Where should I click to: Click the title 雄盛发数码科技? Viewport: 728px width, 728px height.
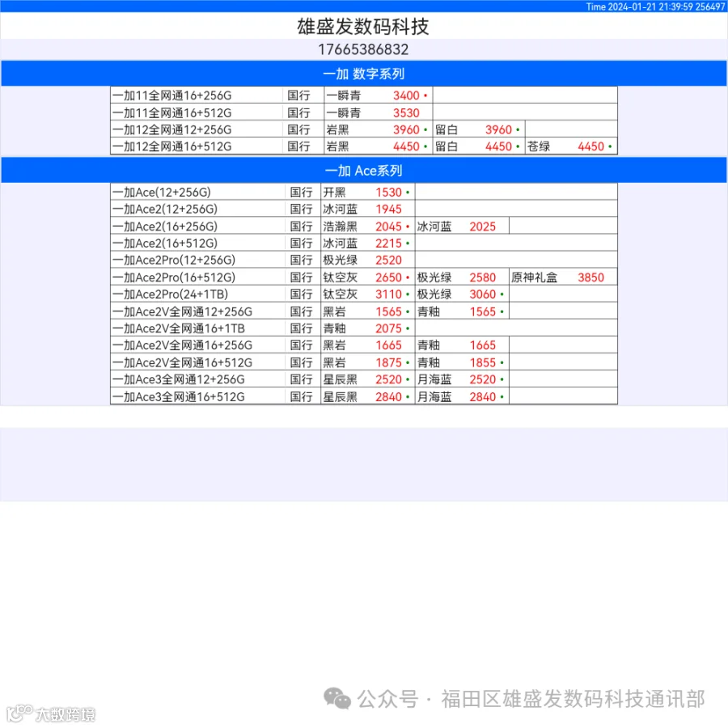point(363,27)
